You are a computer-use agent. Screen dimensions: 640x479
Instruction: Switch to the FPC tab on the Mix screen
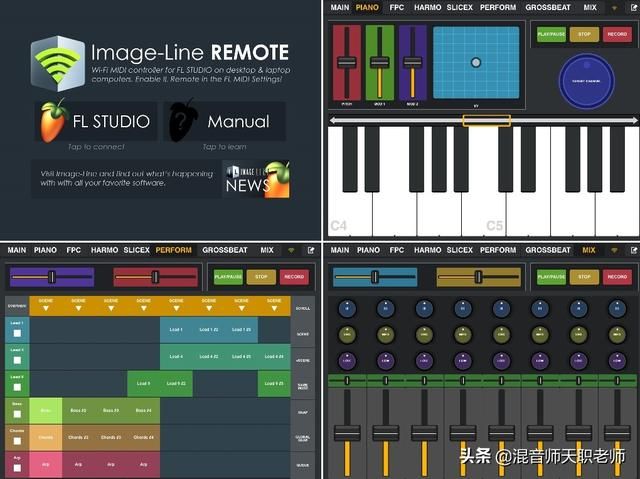(x=397, y=250)
